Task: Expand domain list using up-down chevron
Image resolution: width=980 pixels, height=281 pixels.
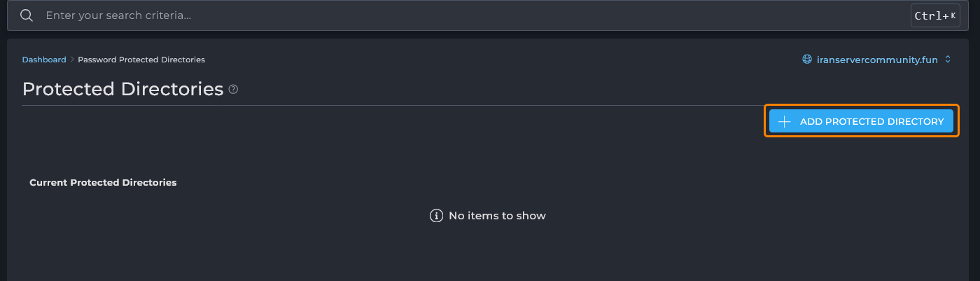Action: (948, 60)
